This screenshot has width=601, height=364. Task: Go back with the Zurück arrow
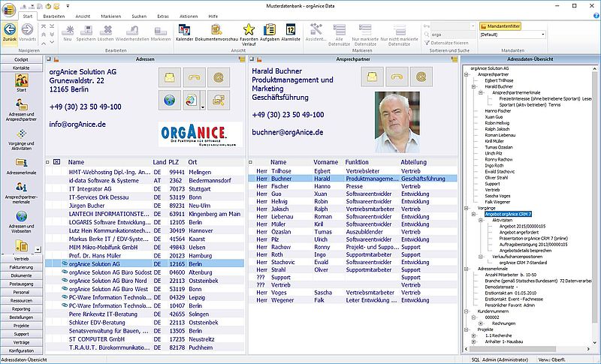point(10,32)
